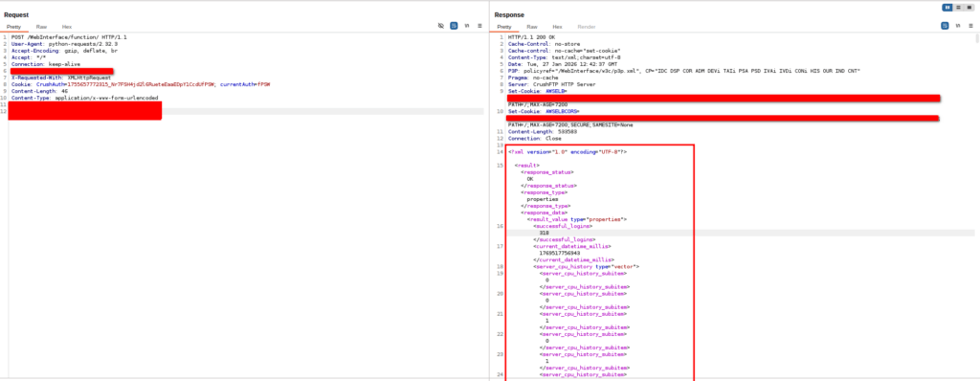Image resolution: width=980 pixels, height=381 pixels.
Task: Click the User-Agent python-requests header line
Action: coord(64,44)
